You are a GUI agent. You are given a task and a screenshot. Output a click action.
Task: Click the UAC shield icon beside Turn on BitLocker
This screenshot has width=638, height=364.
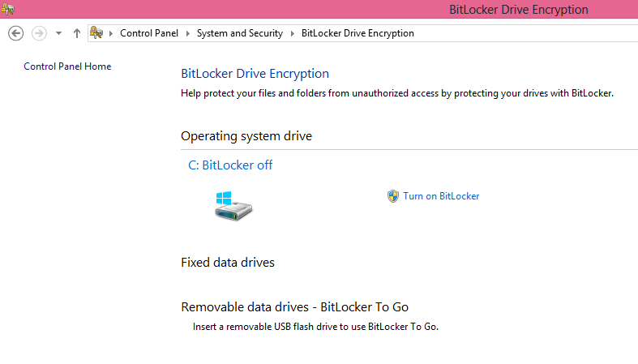(x=392, y=196)
